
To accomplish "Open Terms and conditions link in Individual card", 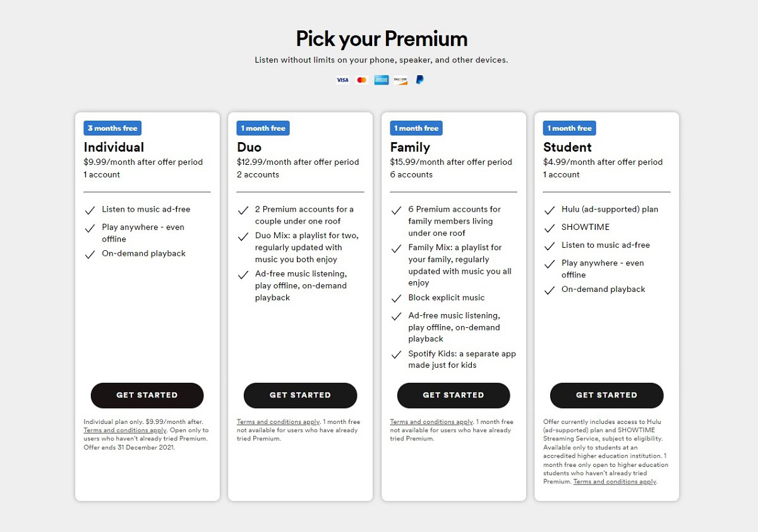I will tap(124, 430).
